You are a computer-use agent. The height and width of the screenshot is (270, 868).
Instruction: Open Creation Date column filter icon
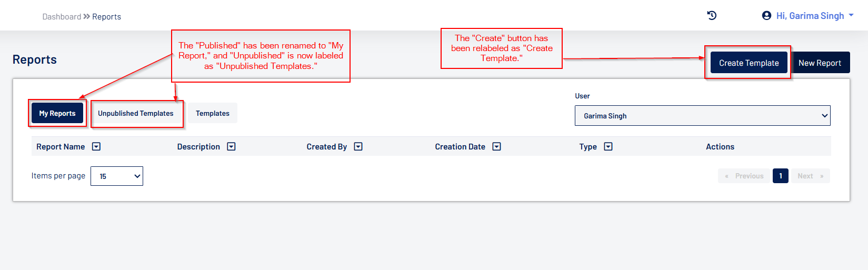point(496,147)
